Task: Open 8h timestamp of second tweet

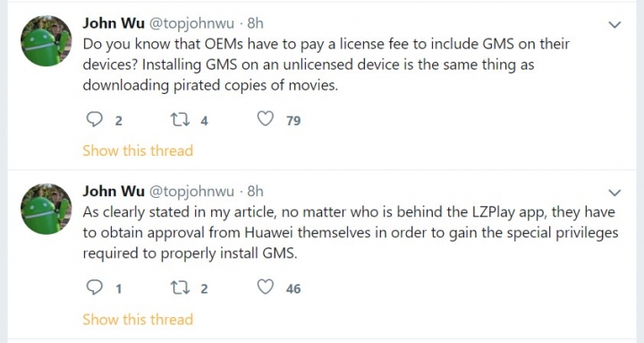Action: 255,191
